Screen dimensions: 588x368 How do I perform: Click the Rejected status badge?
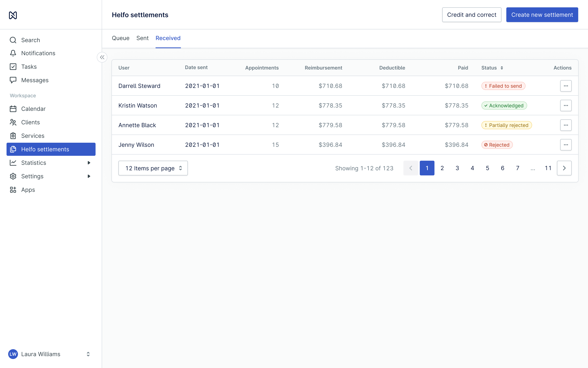tap(497, 145)
